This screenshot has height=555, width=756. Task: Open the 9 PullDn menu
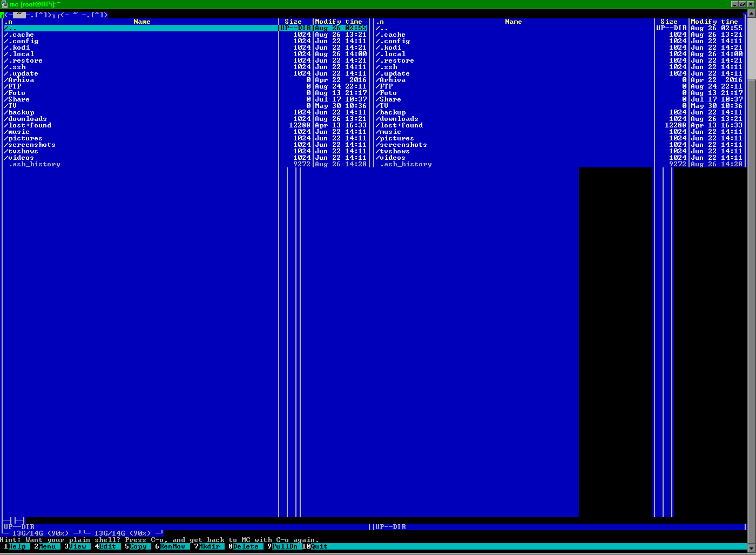285,546
